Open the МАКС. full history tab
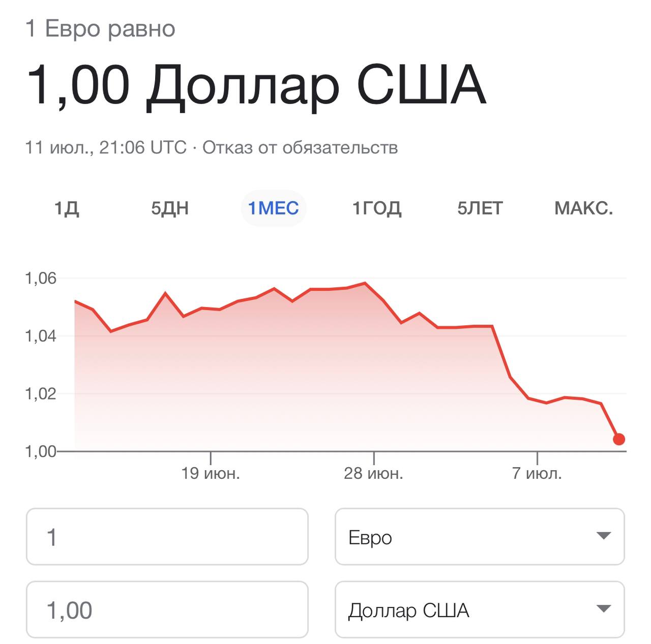The height and width of the screenshot is (644, 651). click(x=583, y=208)
